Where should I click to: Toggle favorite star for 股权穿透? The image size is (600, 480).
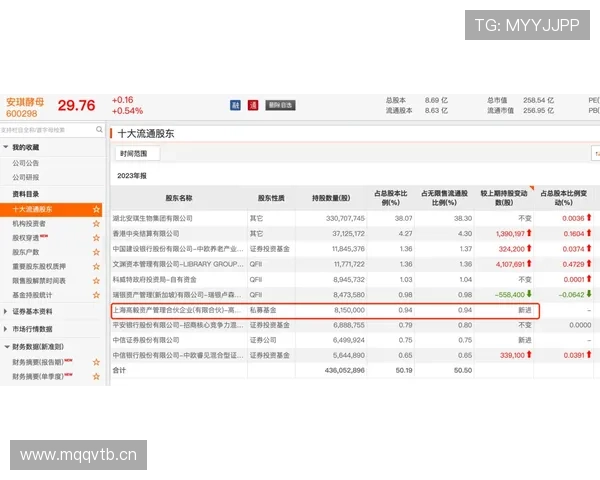pyautogui.click(x=96, y=238)
